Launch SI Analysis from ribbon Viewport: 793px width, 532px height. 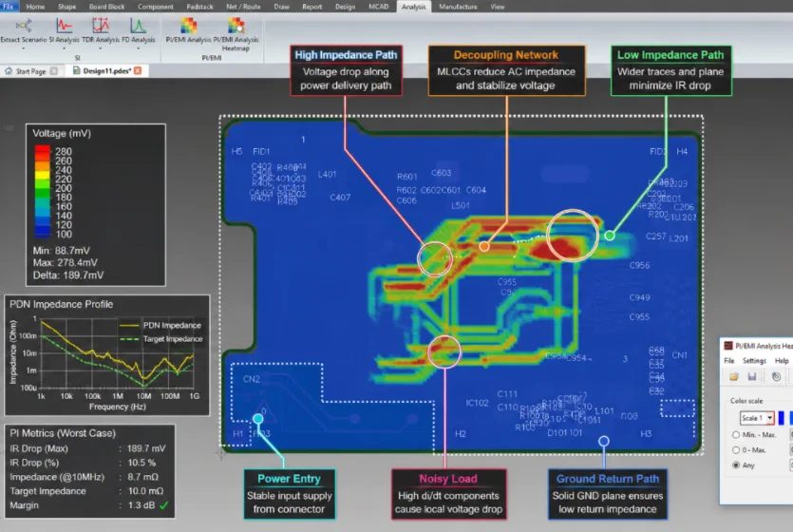point(64,30)
